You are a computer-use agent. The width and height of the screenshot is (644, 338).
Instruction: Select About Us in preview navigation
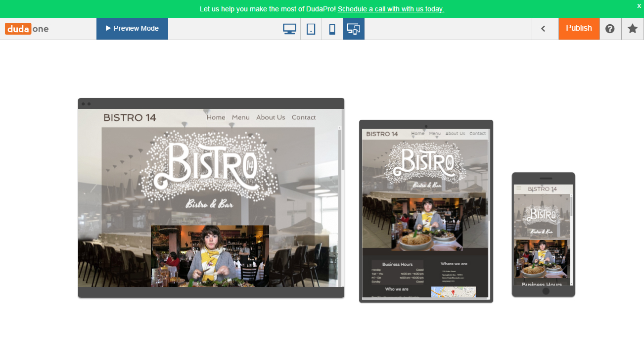click(x=270, y=117)
